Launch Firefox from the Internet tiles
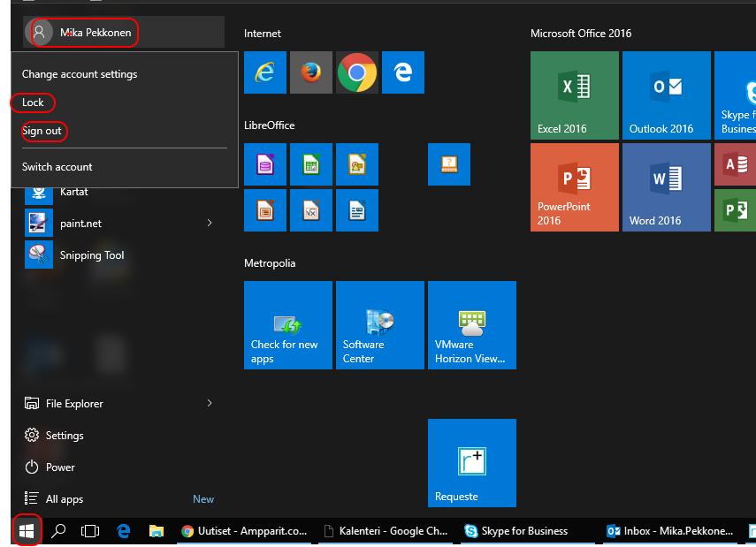756x547 pixels. click(311, 72)
